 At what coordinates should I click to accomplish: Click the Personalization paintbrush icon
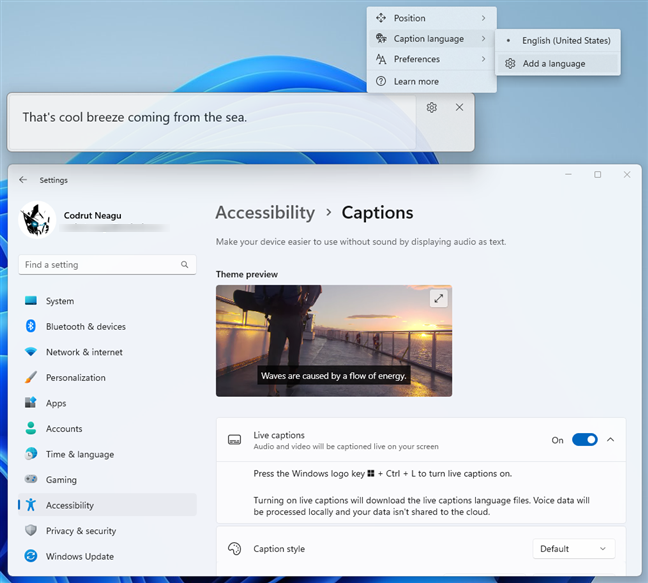(31, 377)
